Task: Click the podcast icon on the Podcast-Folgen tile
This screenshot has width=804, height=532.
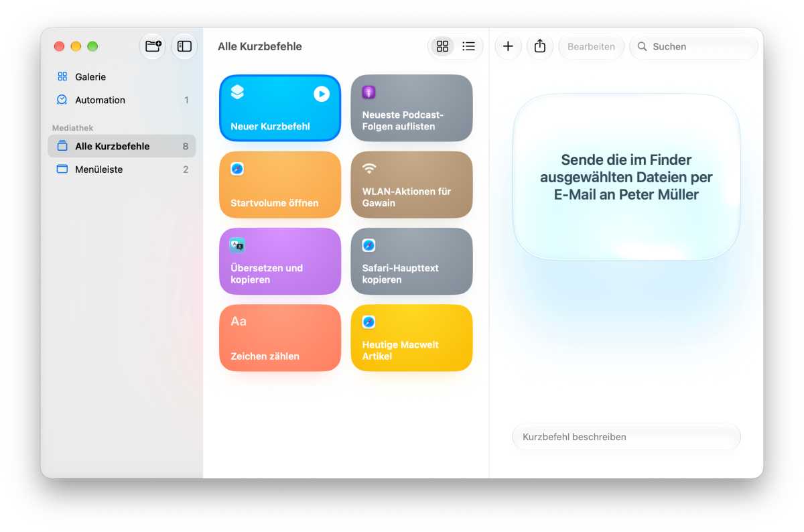Action: [x=368, y=92]
